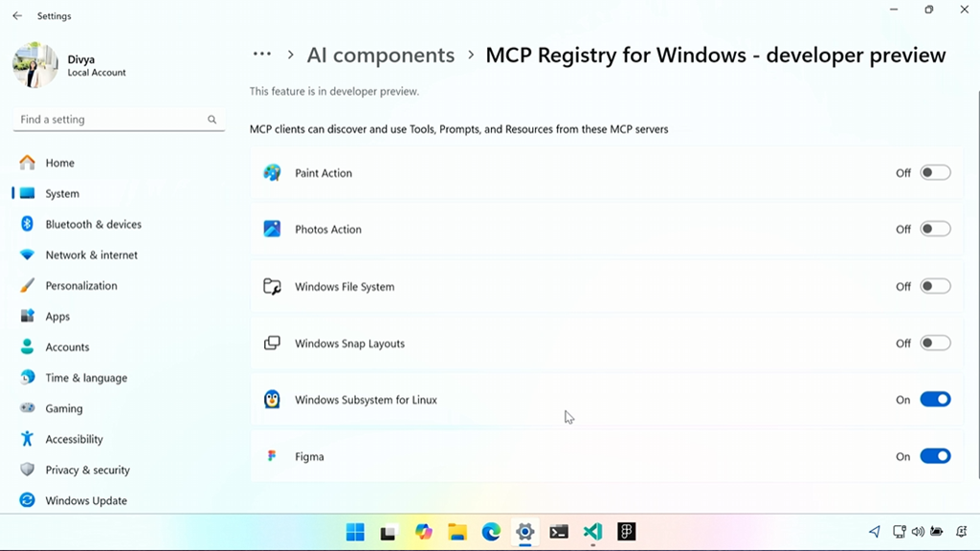Image resolution: width=980 pixels, height=551 pixels.
Task: Enable the Paint Action toggle
Action: click(x=935, y=172)
